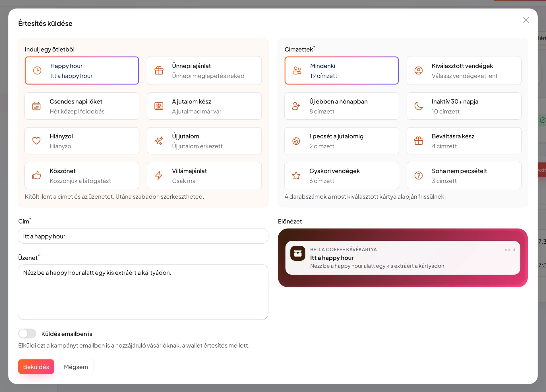Click the Beküldés submit button

coord(36,367)
